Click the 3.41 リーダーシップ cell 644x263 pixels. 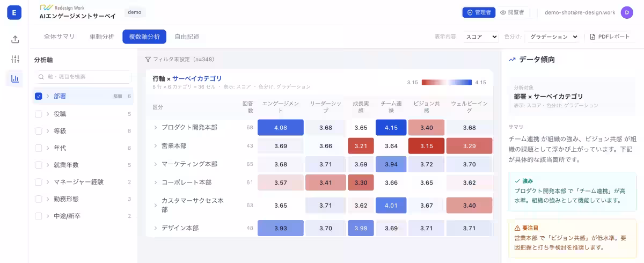pyautogui.click(x=326, y=182)
